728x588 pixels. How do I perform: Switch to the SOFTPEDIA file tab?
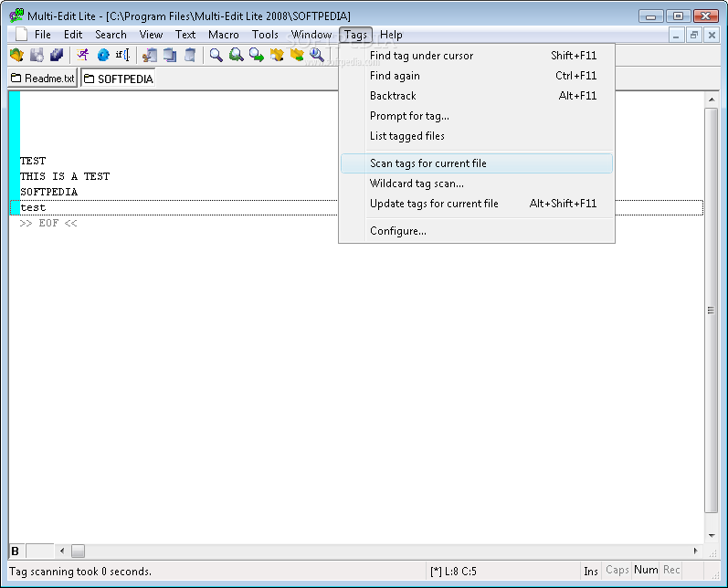119,79
